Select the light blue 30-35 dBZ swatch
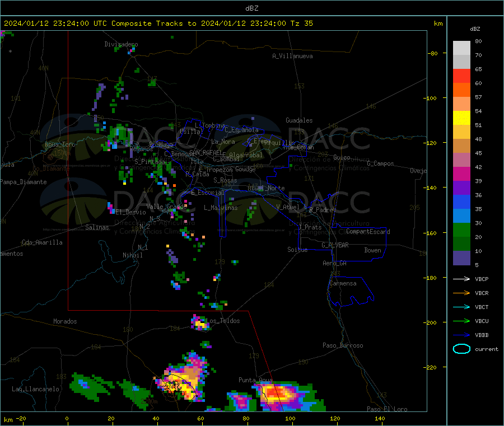Screen dimensions: 504x426 pos(461,216)
